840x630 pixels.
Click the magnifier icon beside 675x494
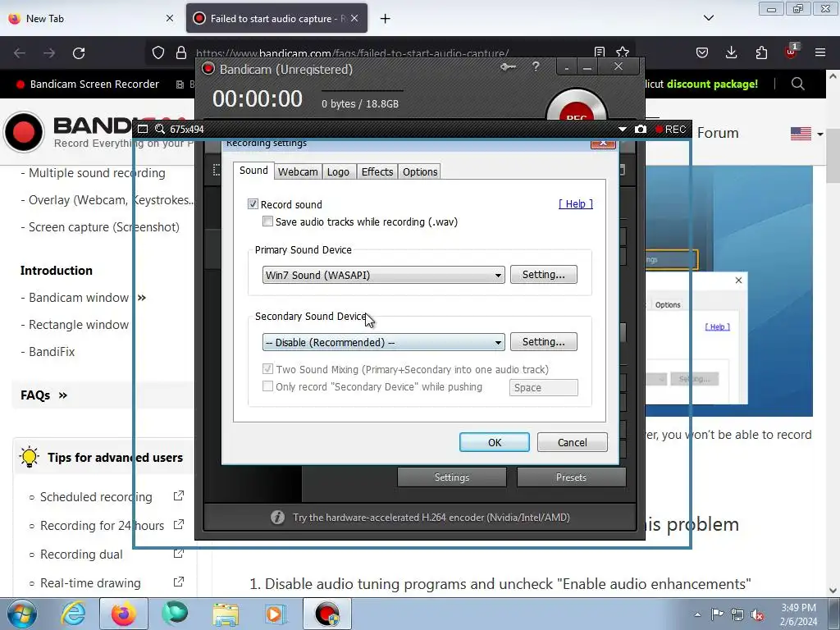[160, 129]
